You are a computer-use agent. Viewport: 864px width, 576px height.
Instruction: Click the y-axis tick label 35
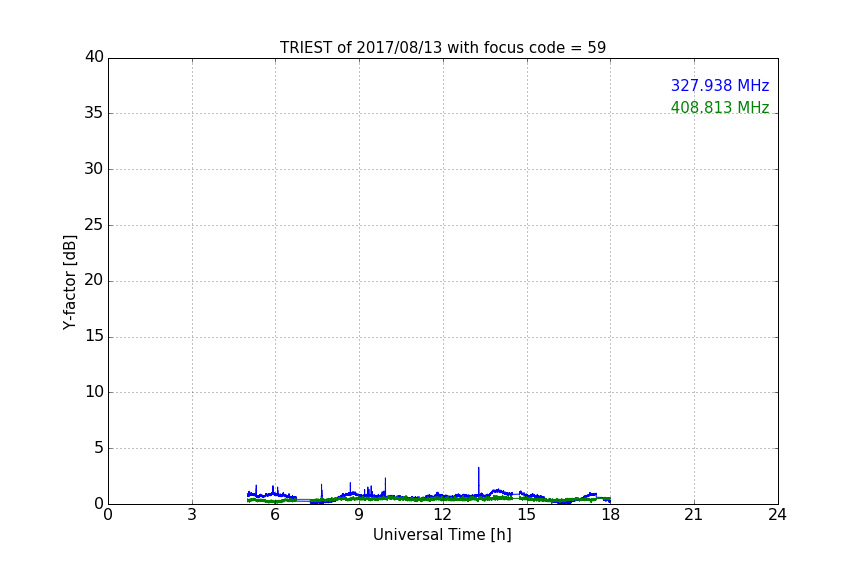click(94, 113)
